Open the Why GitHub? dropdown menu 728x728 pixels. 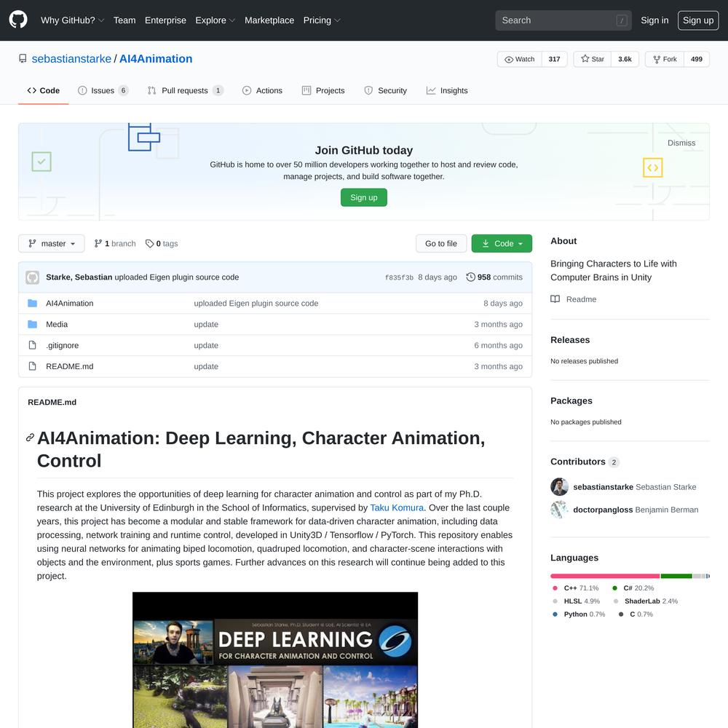point(72,20)
